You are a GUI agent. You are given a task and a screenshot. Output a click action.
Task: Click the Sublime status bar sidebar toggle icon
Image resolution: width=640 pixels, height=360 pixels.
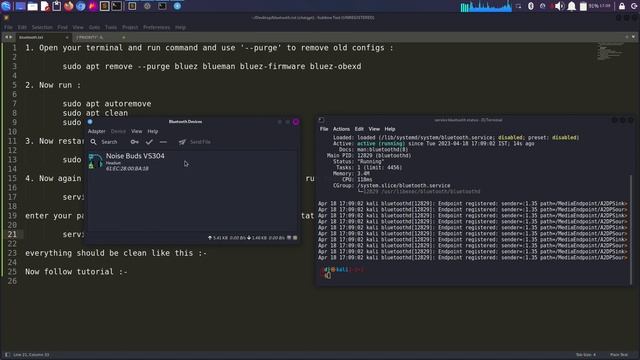coord(7,355)
